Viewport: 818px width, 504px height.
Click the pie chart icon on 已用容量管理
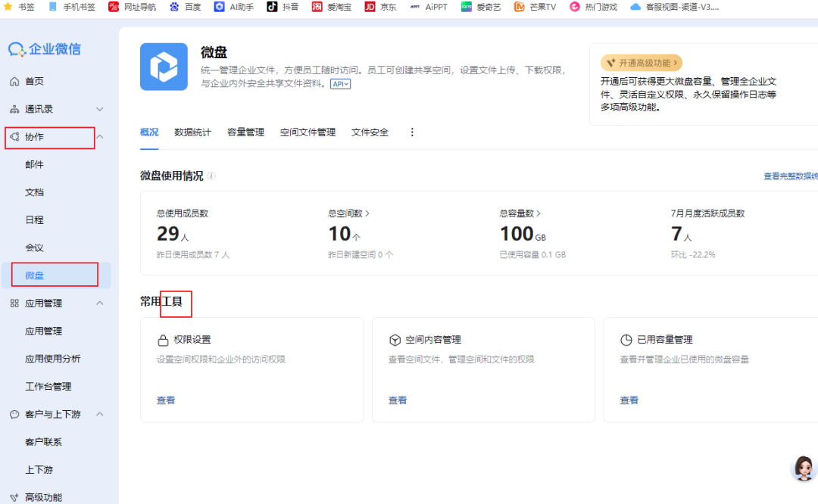click(x=626, y=341)
